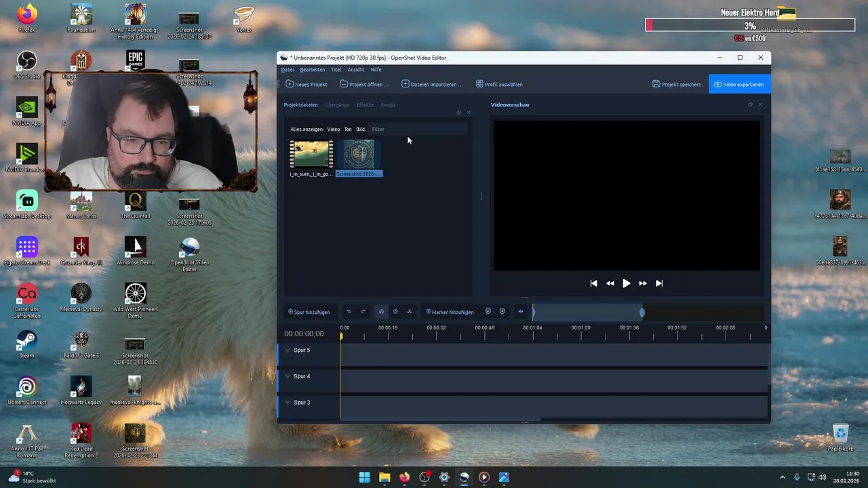Undo the last timeline action
The height and width of the screenshot is (488, 868).
coord(349,312)
